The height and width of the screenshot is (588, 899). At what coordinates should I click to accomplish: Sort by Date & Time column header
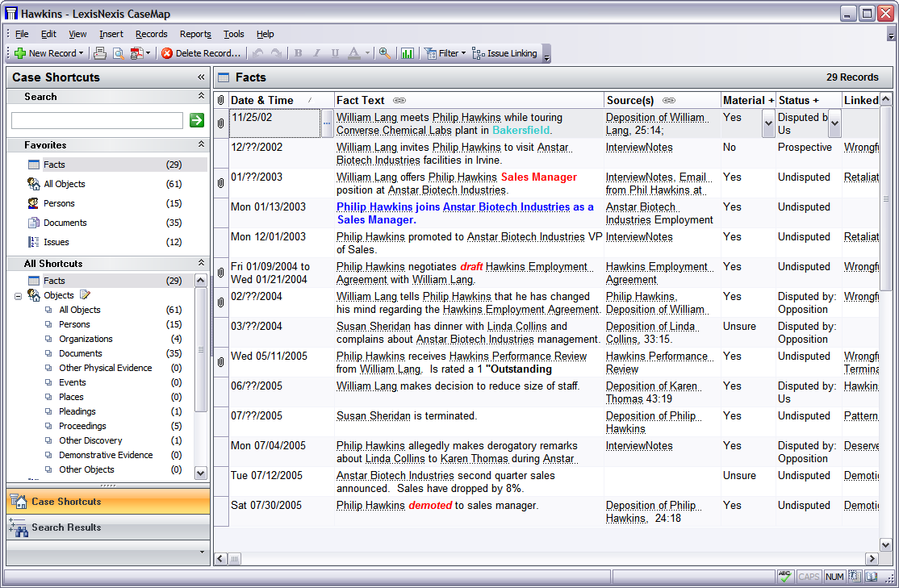click(x=262, y=100)
